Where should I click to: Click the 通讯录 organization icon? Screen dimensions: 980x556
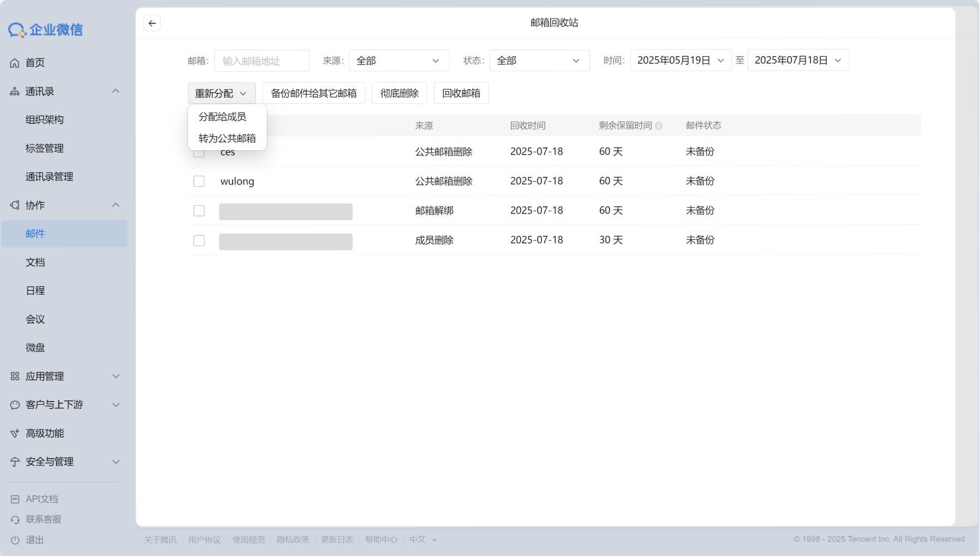click(15, 92)
